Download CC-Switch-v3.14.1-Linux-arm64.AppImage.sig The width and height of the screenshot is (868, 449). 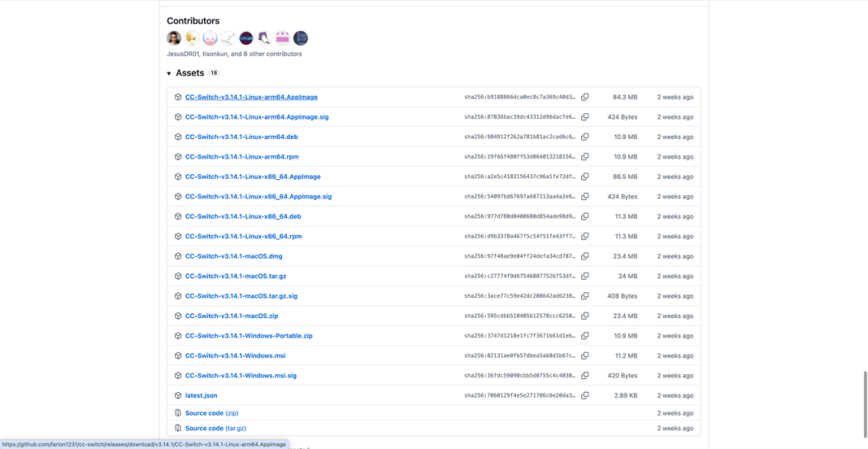(x=257, y=116)
